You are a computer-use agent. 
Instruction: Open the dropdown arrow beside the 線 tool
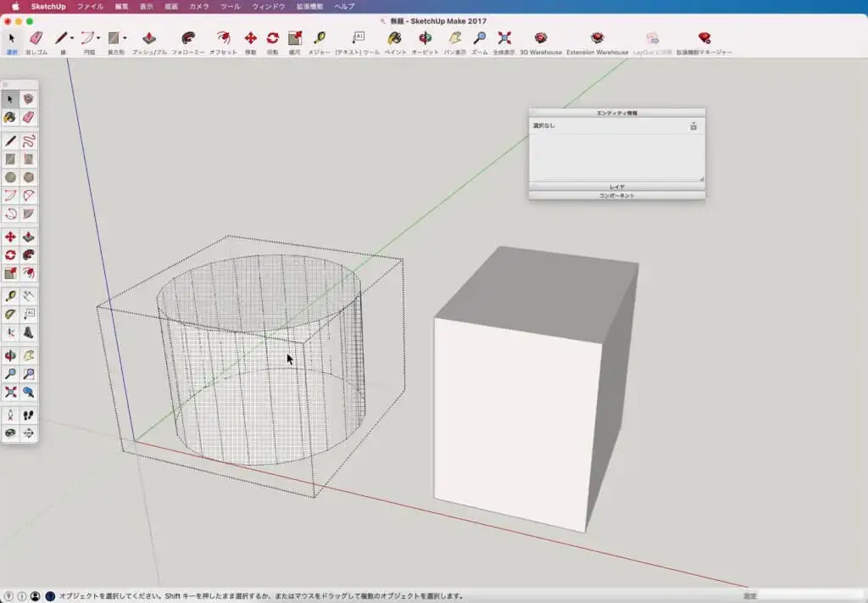point(72,38)
